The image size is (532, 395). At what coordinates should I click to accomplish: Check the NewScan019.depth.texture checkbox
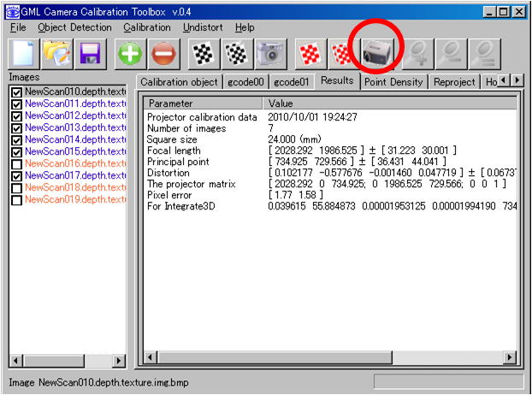coord(16,199)
